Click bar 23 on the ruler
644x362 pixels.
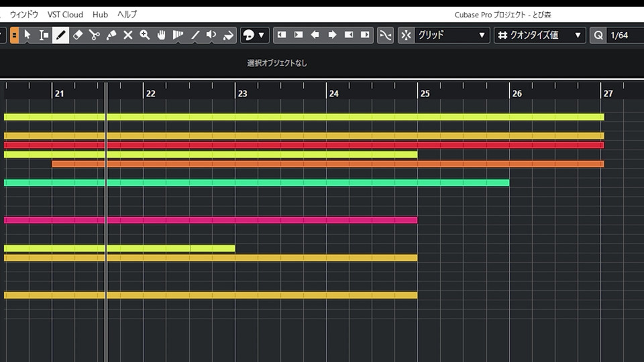click(243, 94)
